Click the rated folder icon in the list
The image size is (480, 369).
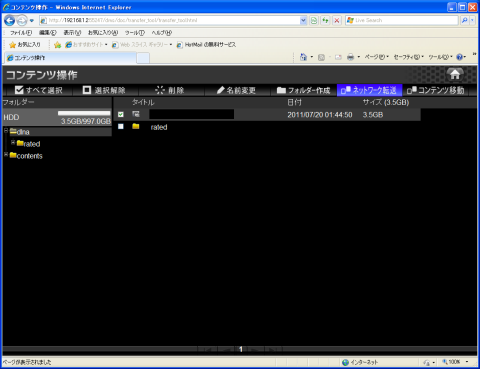(136, 126)
